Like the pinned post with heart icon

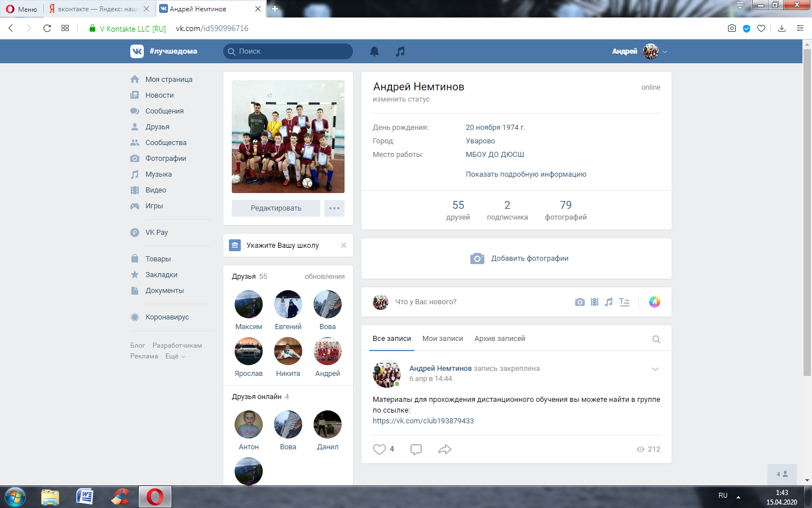coord(379,449)
